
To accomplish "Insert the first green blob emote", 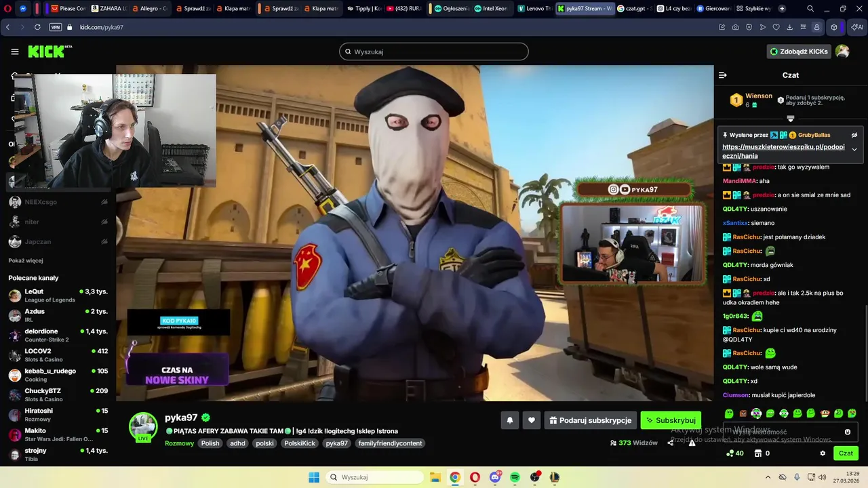I will click(729, 413).
